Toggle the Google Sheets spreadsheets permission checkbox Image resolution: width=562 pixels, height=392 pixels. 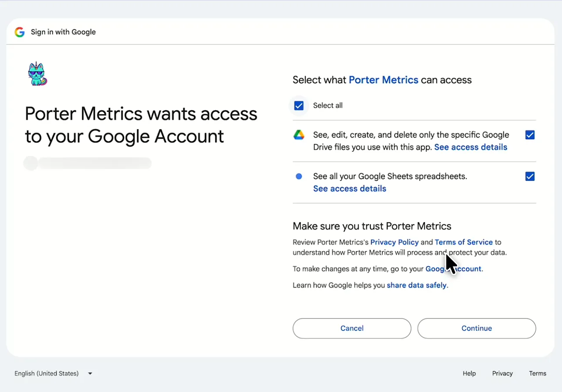pyautogui.click(x=530, y=176)
